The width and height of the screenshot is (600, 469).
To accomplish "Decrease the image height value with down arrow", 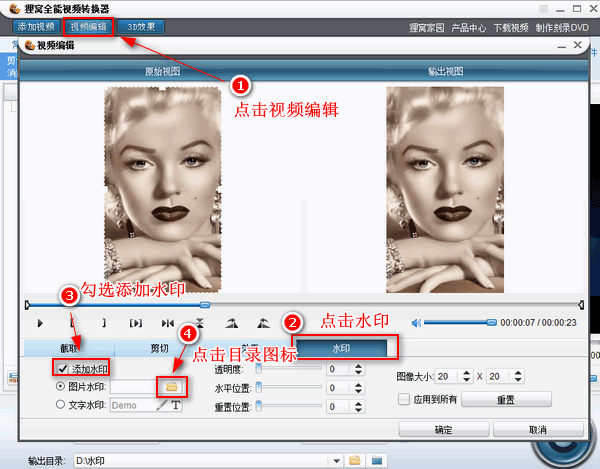I will 518,379.
